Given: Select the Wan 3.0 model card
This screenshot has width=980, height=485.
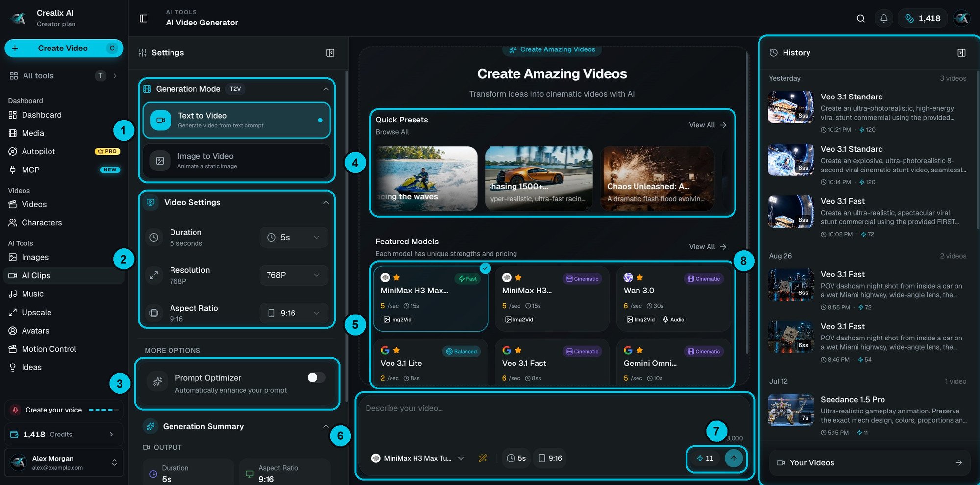Looking at the screenshot, I should tap(673, 298).
